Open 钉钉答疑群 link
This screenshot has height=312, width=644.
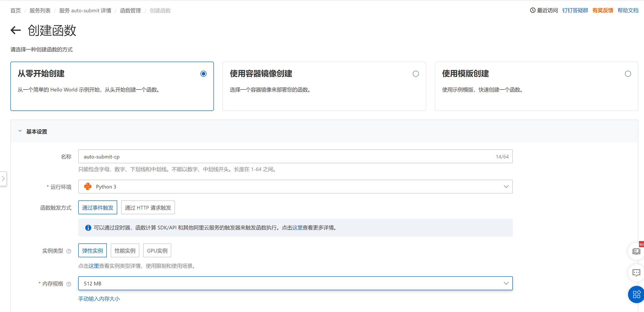click(575, 10)
